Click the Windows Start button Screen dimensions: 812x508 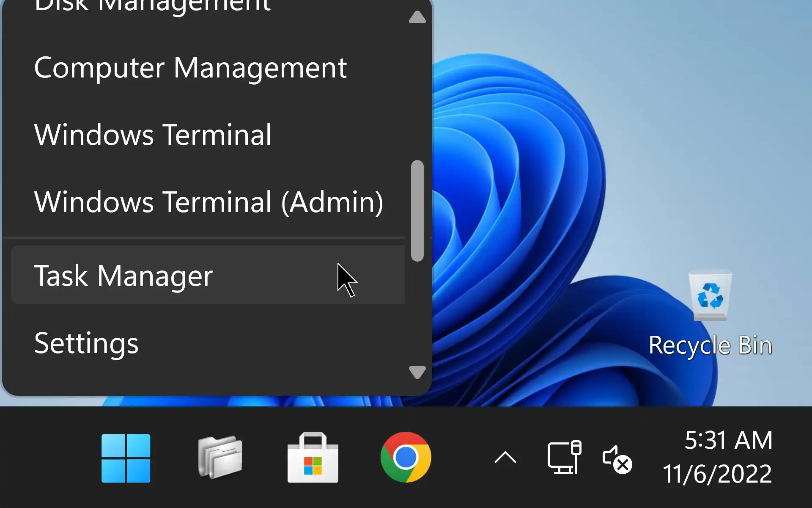coord(126,458)
